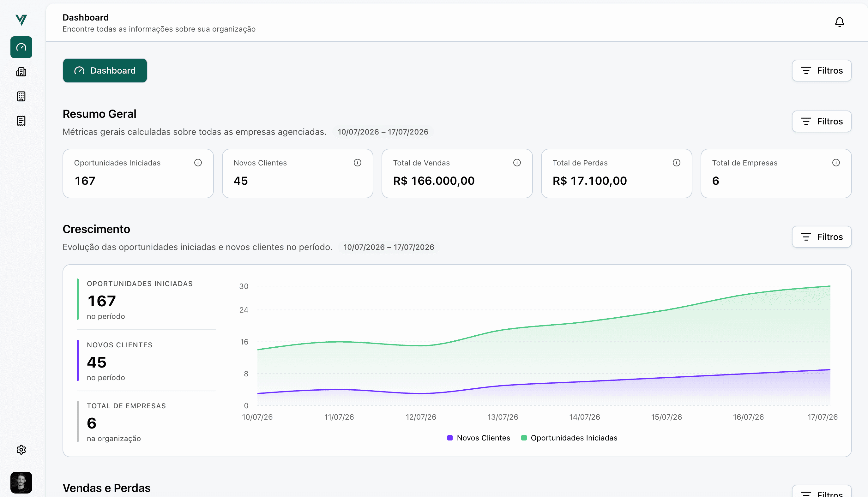Click the Crescimento section heading
The width and height of the screenshot is (868, 497).
96,229
